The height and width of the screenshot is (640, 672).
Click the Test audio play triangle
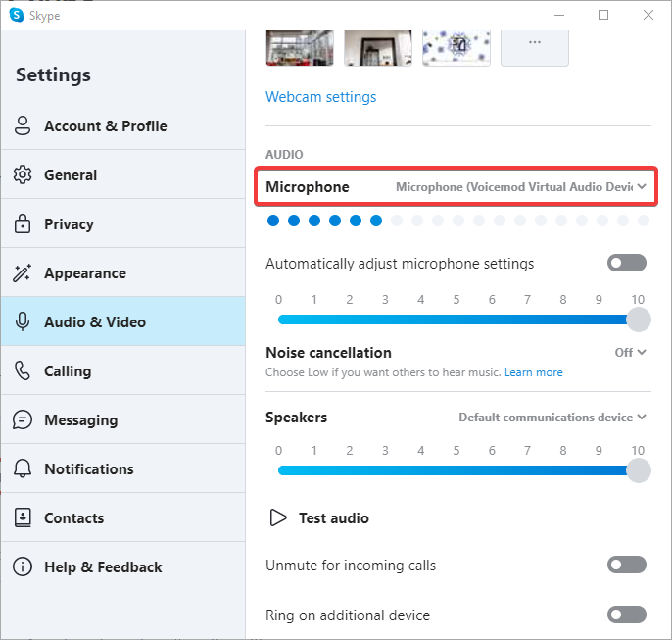click(278, 517)
